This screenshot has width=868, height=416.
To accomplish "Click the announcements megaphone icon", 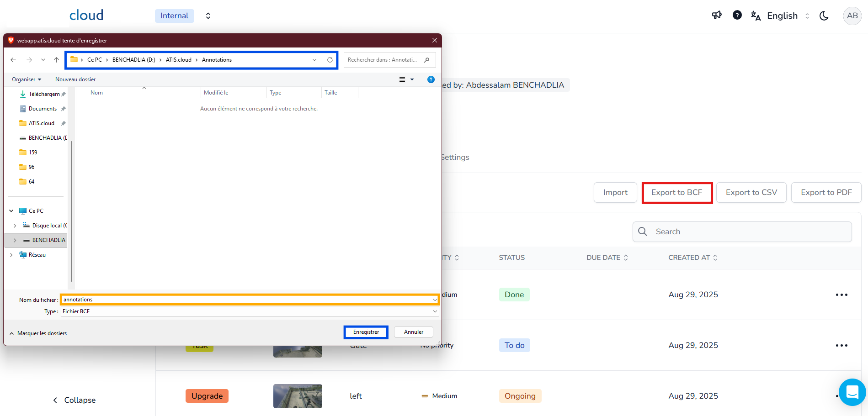I will tap(717, 16).
